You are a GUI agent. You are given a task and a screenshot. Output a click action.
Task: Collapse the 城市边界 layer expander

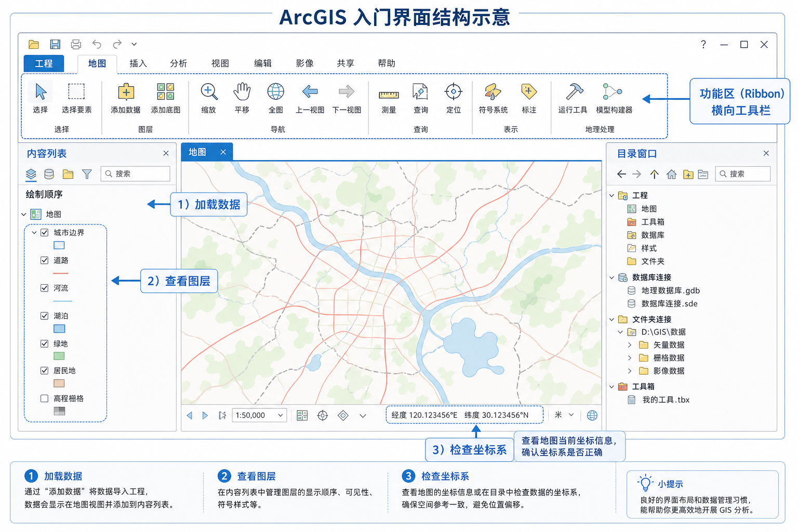click(x=34, y=233)
